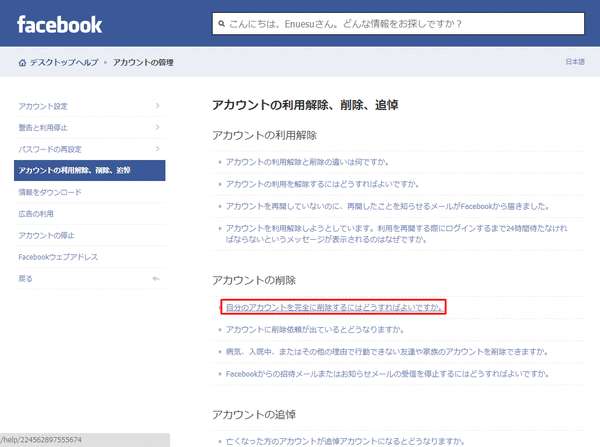Select パスワードの再設定 in sidebar
Viewport: 600px width, 447px height.
point(50,149)
